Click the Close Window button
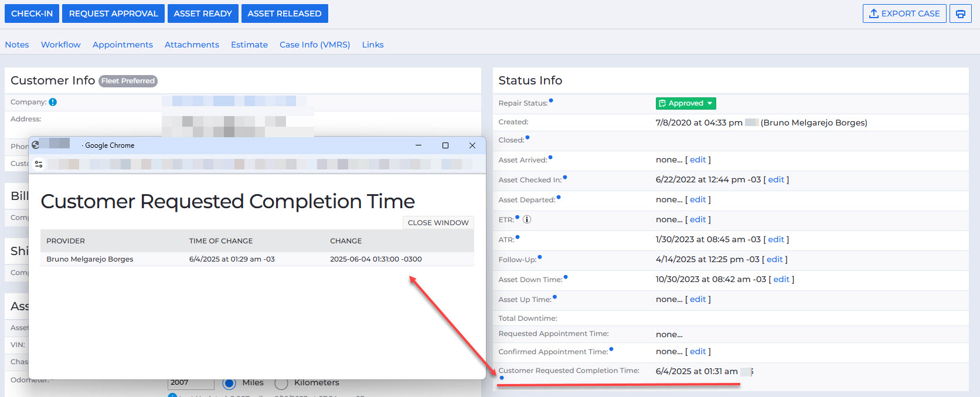 pos(438,223)
